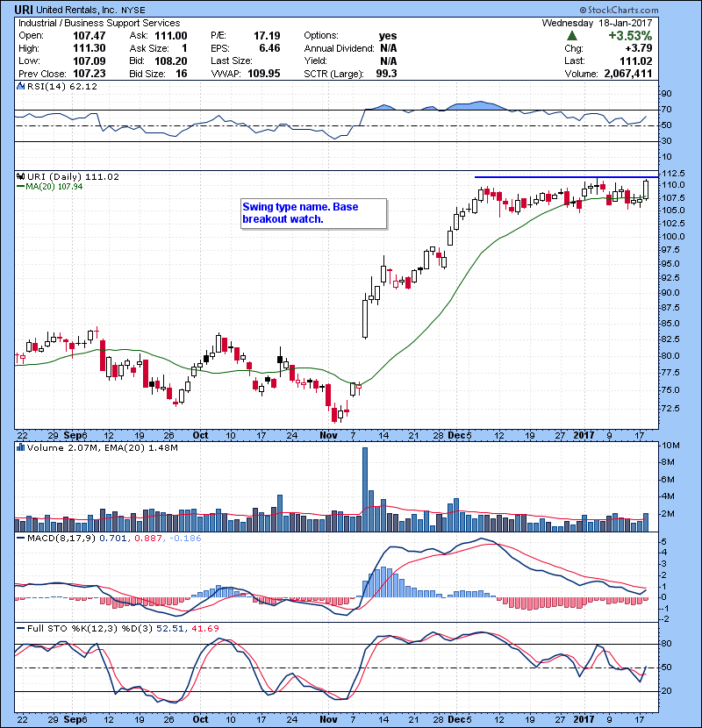Click the RSI axis 70 label
702x728 pixels.
(x=666, y=110)
